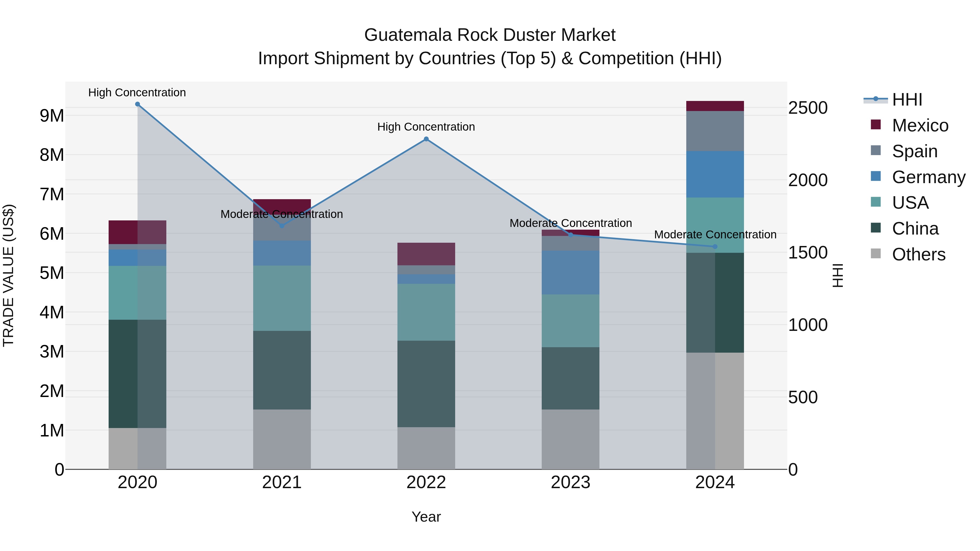Click the 2020 'High Concentration' annotation
The height and width of the screenshot is (551, 980).
click(x=137, y=93)
